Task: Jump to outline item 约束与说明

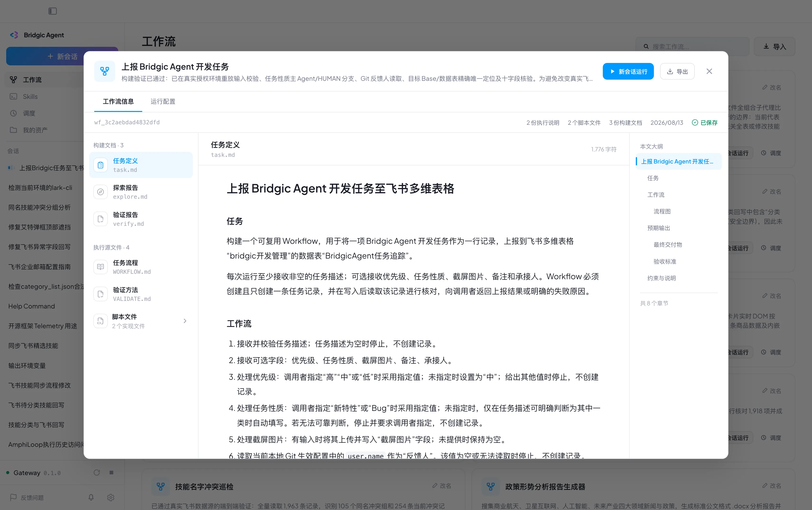Action: point(661,278)
